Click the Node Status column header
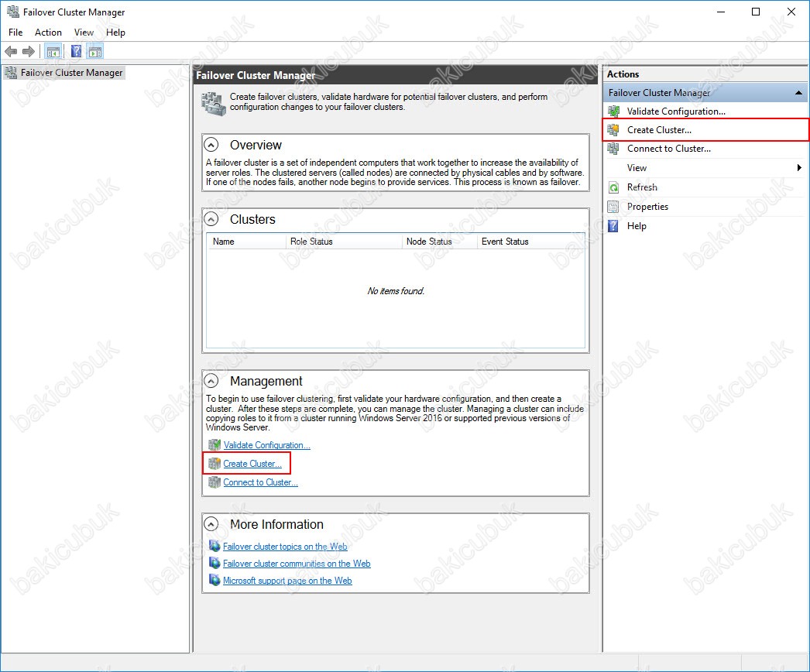Image resolution: width=810 pixels, height=672 pixels. (x=440, y=242)
